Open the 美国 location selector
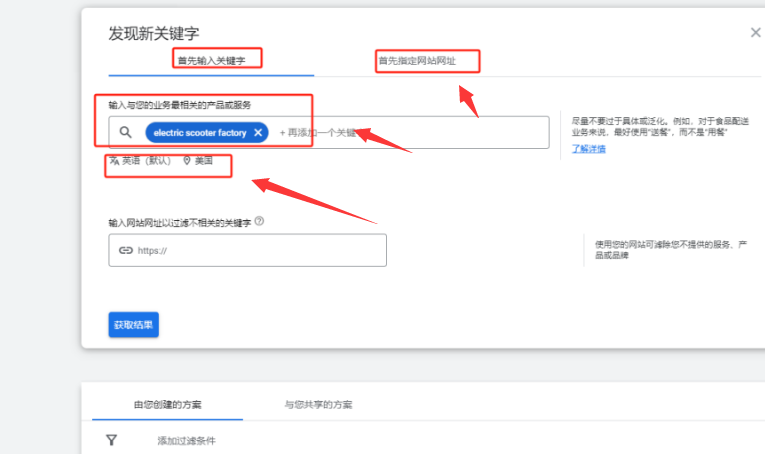The width and height of the screenshot is (765, 454). (x=204, y=160)
